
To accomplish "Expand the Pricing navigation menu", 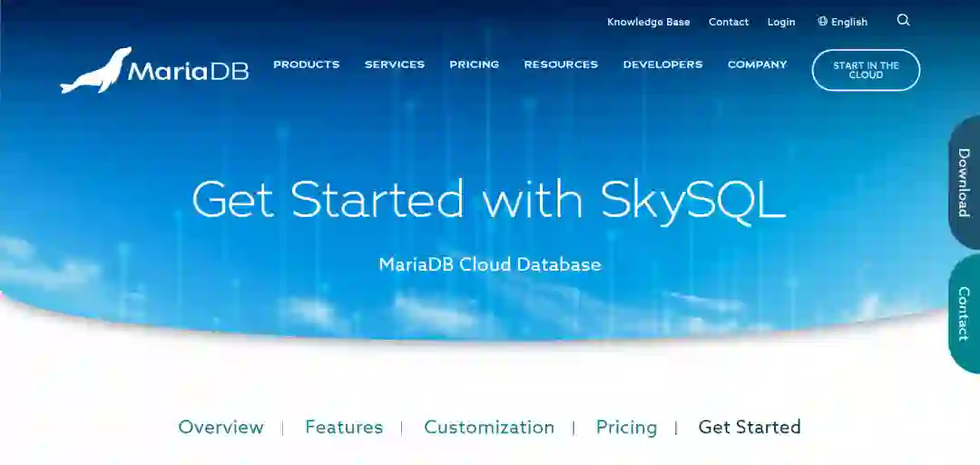I will (475, 64).
